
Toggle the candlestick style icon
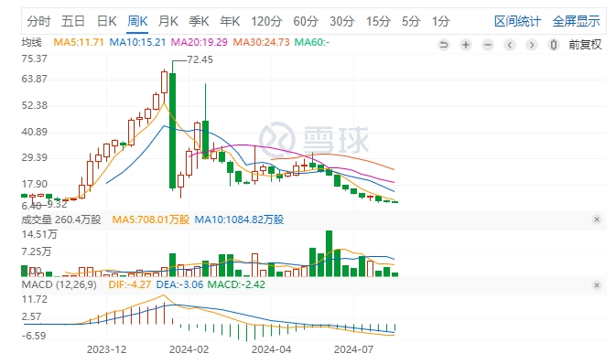tap(554, 45)
